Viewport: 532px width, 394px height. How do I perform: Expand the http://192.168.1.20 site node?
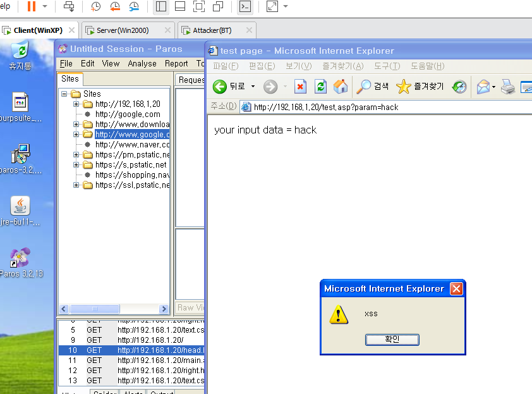click(76, 104)
